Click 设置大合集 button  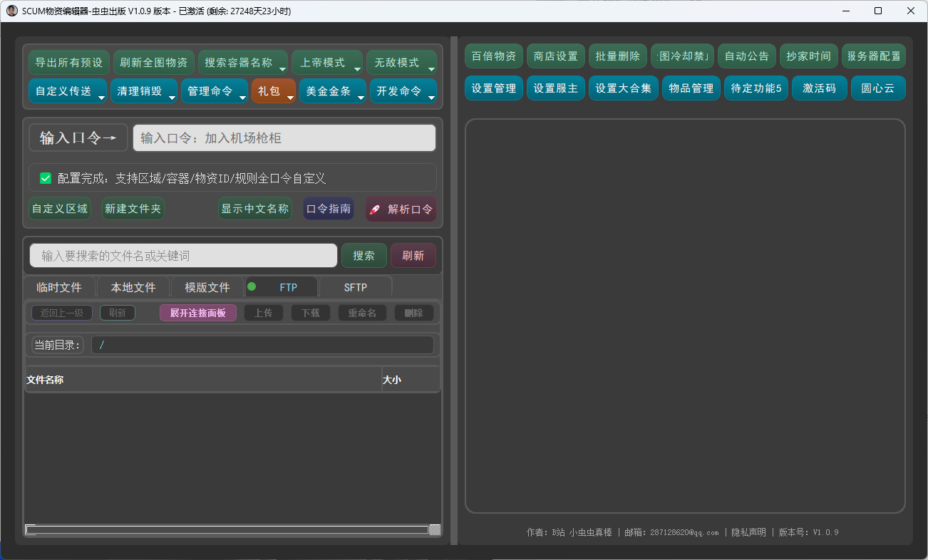click(624, 88)
